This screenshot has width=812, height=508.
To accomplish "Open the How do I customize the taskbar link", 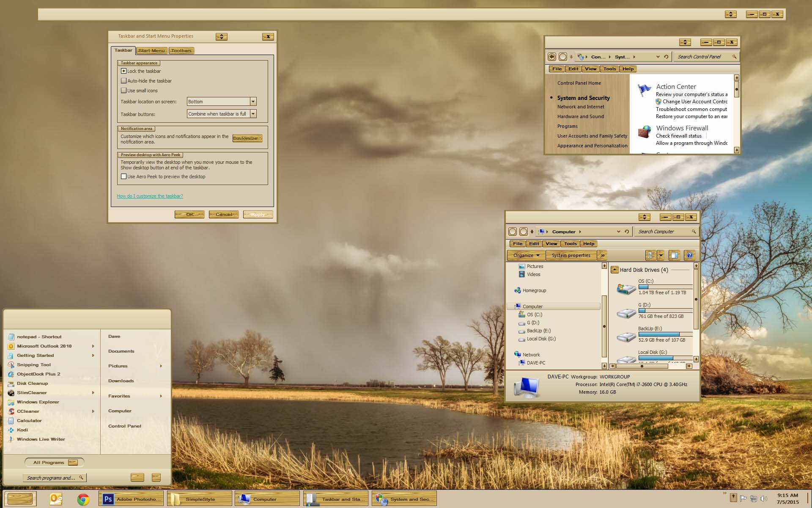I will [x=150, y=196].
